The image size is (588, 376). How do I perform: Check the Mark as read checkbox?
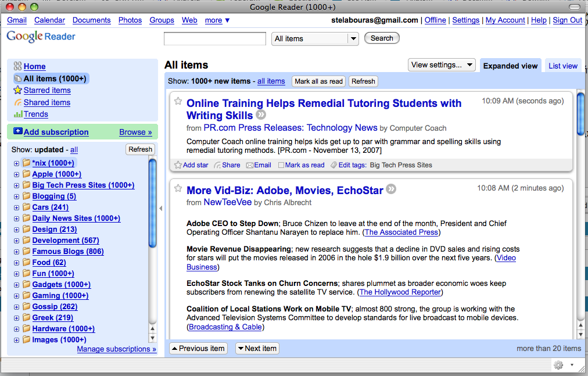coord(281,165)
